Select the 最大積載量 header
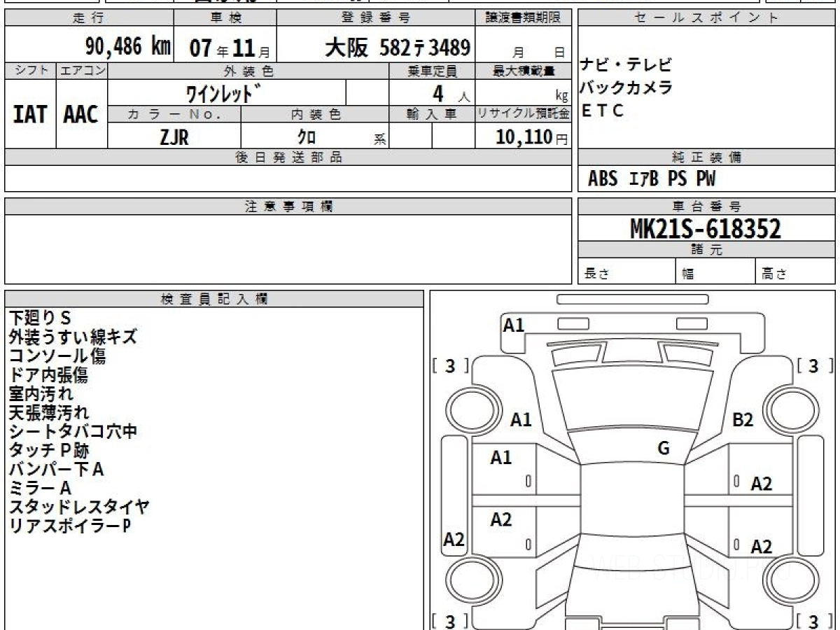840x630 pixels. (x=524, y=71)
